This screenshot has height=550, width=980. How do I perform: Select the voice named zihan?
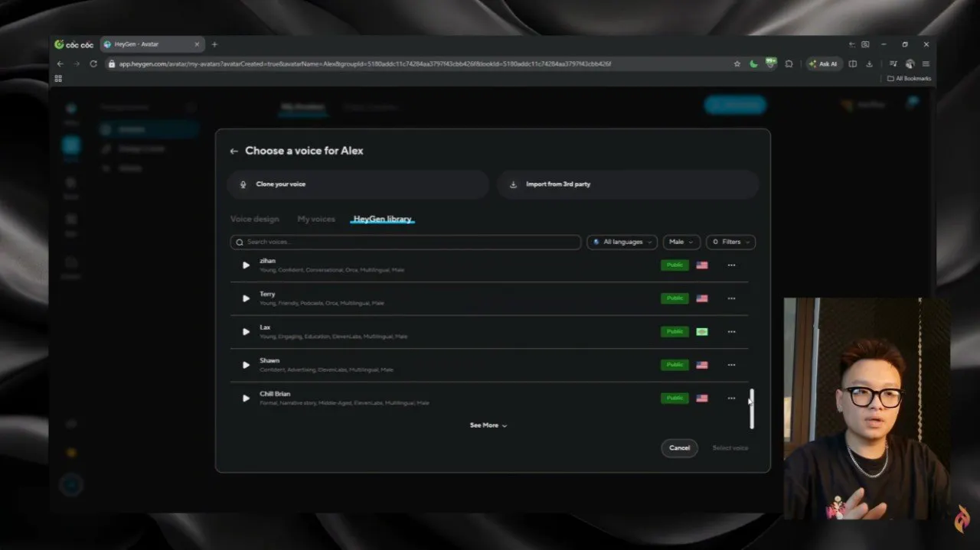click(490, 265)
